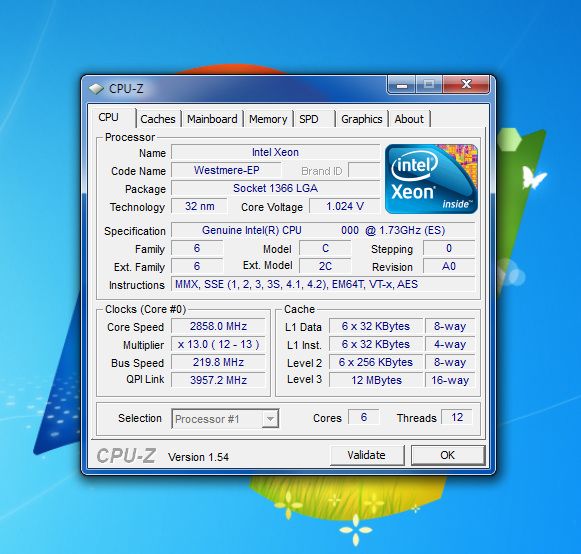This screenshot has width=581, height=554.
Task: Click the Ext. Model value 2C
Action: pos(325,266)
